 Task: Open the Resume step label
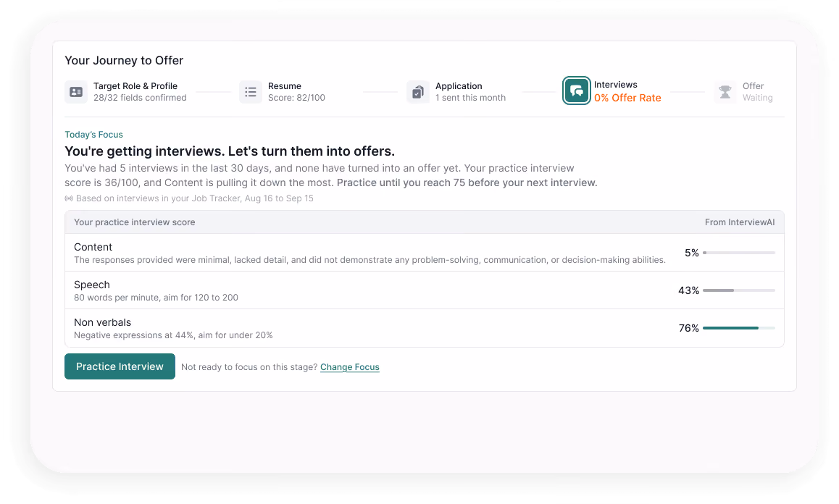pyautogui.click(x=285, y=86)
